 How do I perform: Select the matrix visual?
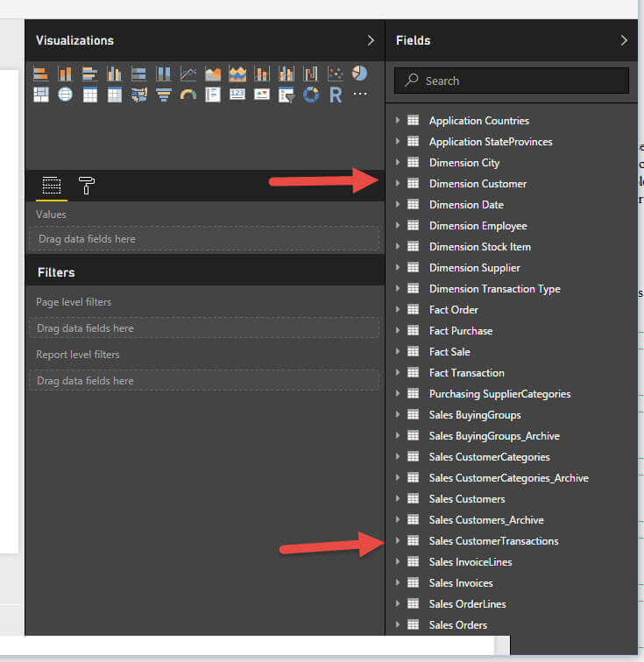click(114, 95)
